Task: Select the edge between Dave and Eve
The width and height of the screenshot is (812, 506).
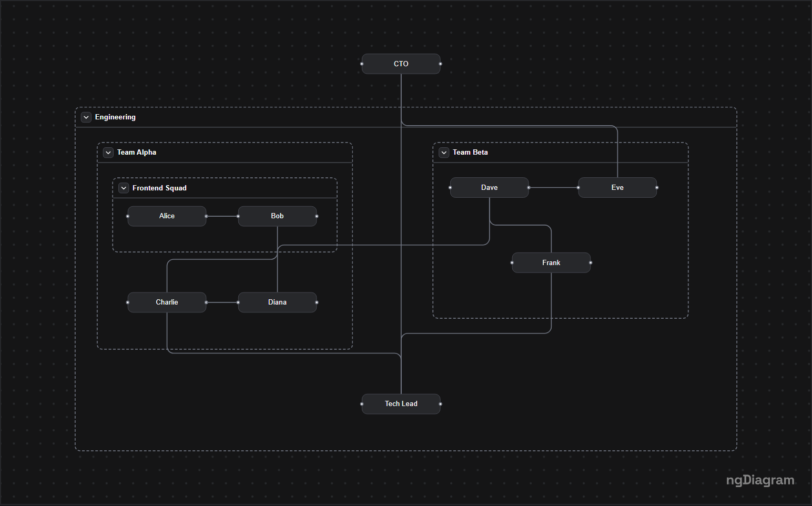Action: click(x=554, y=188)
